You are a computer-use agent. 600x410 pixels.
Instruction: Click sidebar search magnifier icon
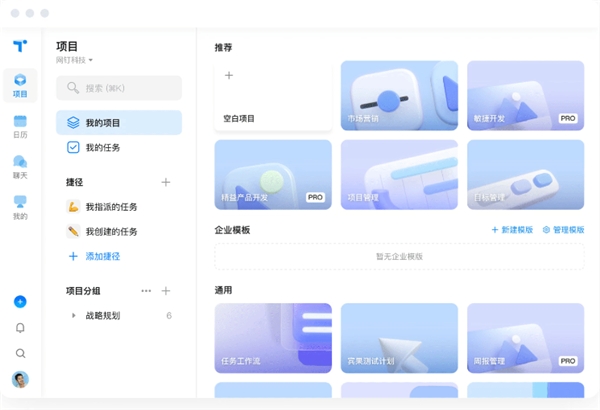(20, 353)
